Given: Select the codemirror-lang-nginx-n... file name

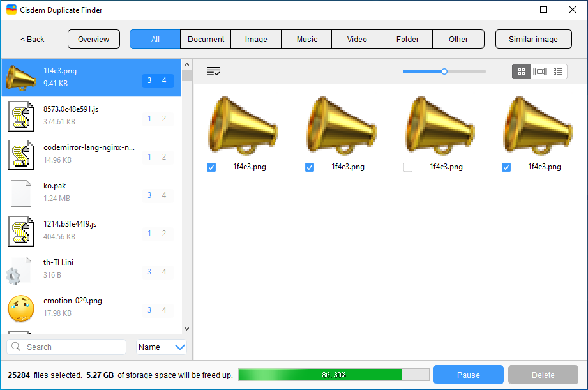Looking at the screenshot, I should click(89, 147).
